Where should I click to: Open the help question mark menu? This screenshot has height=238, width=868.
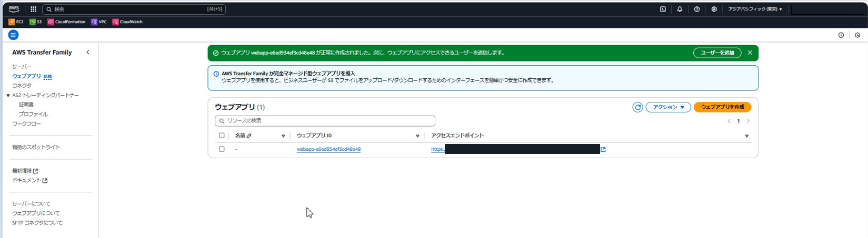697,9
